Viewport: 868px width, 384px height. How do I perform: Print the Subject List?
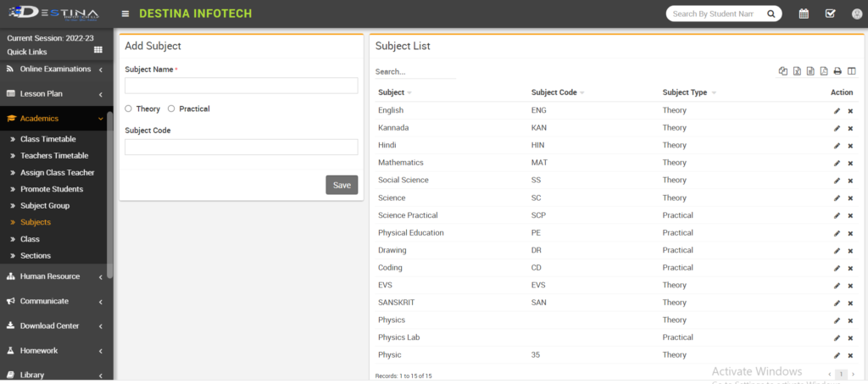(837, 71)
